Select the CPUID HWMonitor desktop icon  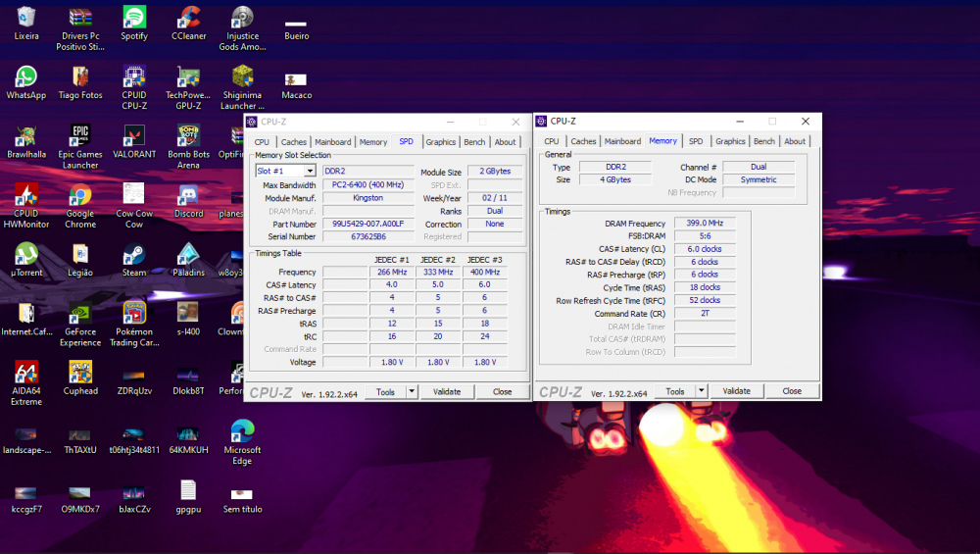[26, 196]
